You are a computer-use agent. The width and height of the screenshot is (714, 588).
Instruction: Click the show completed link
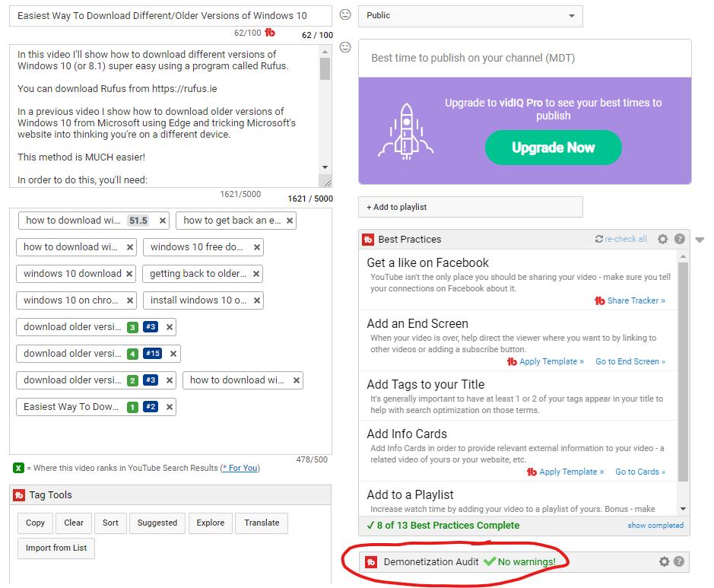coord(655,525)
